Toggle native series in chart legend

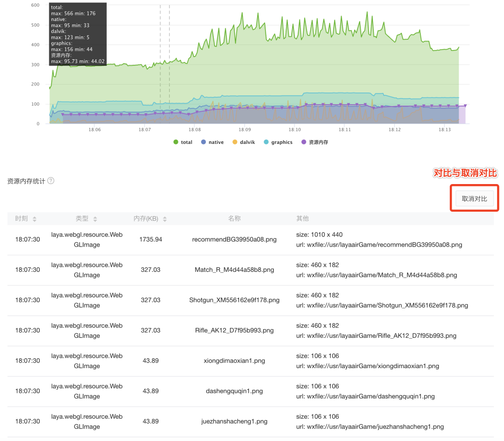(x=212, y=142)
